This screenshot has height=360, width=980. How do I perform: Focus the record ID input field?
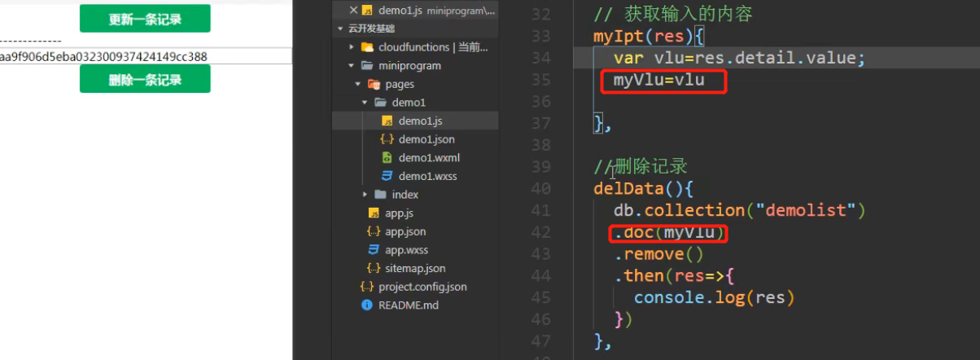point(146,56)
